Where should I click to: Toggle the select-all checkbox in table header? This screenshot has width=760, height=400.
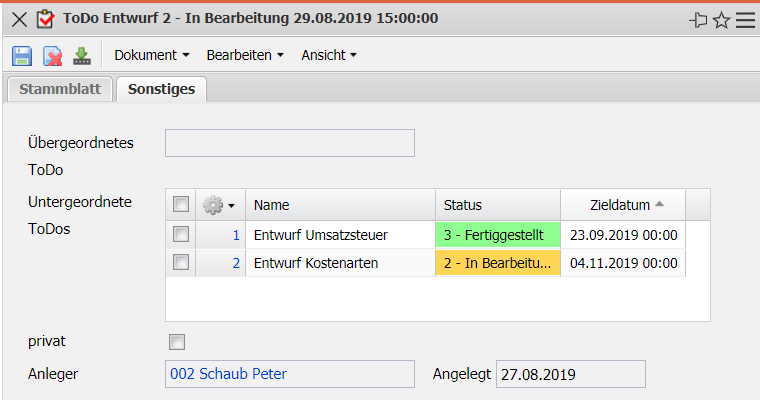pos(181,205)
